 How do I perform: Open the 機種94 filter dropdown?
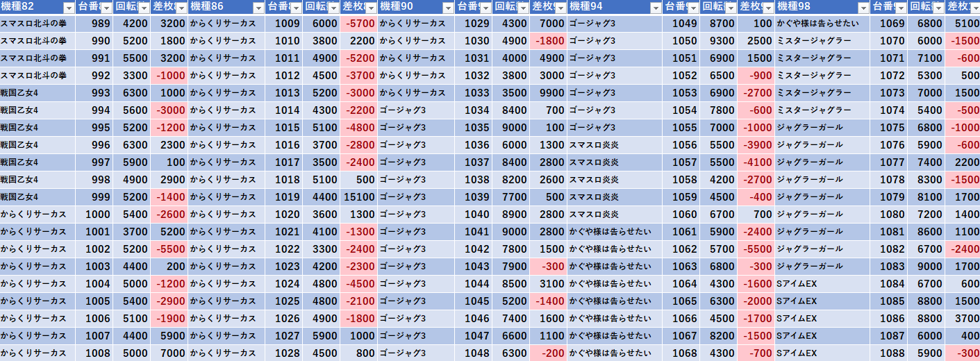[x=655, y=8]
